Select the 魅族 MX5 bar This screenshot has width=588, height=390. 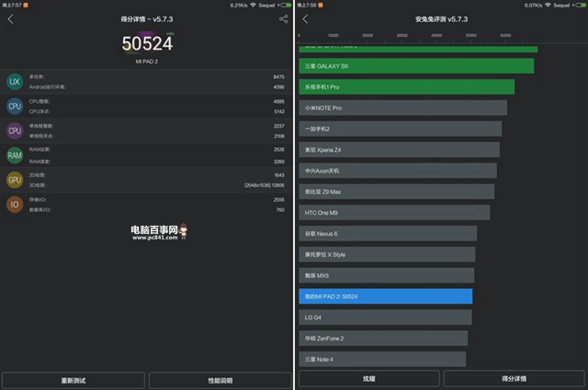pos(386,275)
